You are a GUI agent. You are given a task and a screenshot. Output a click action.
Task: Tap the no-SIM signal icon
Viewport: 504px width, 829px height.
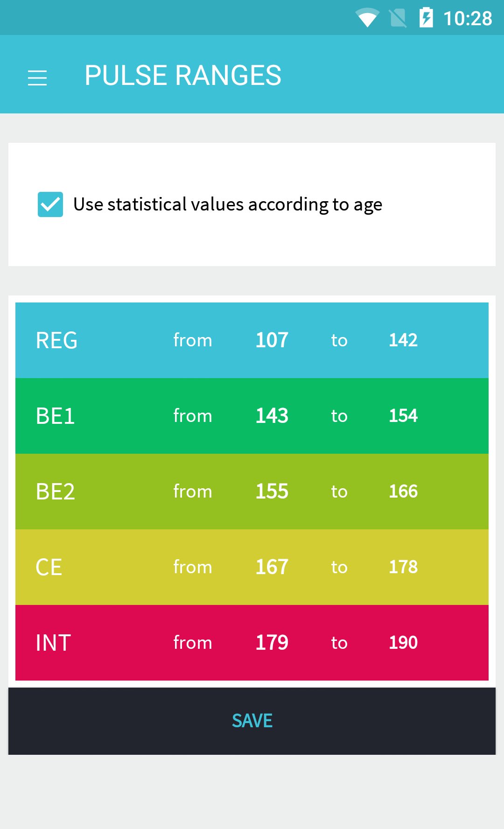point(398,18)
